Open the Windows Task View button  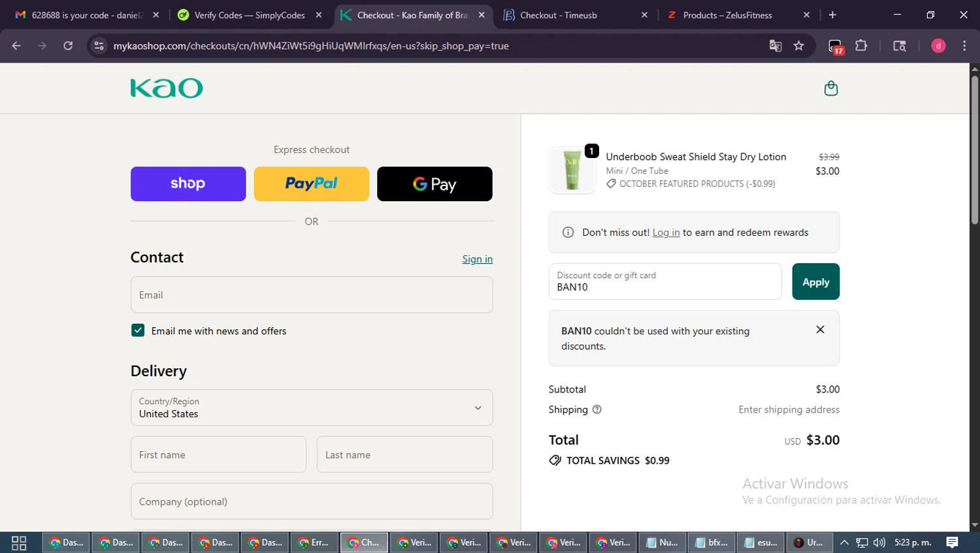[19, 543]
